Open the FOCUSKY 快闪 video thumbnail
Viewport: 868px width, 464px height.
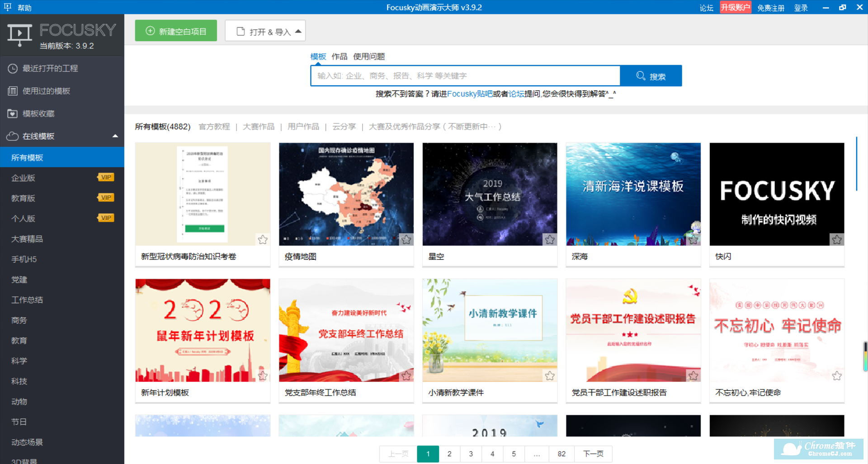[x=777, y=194]
